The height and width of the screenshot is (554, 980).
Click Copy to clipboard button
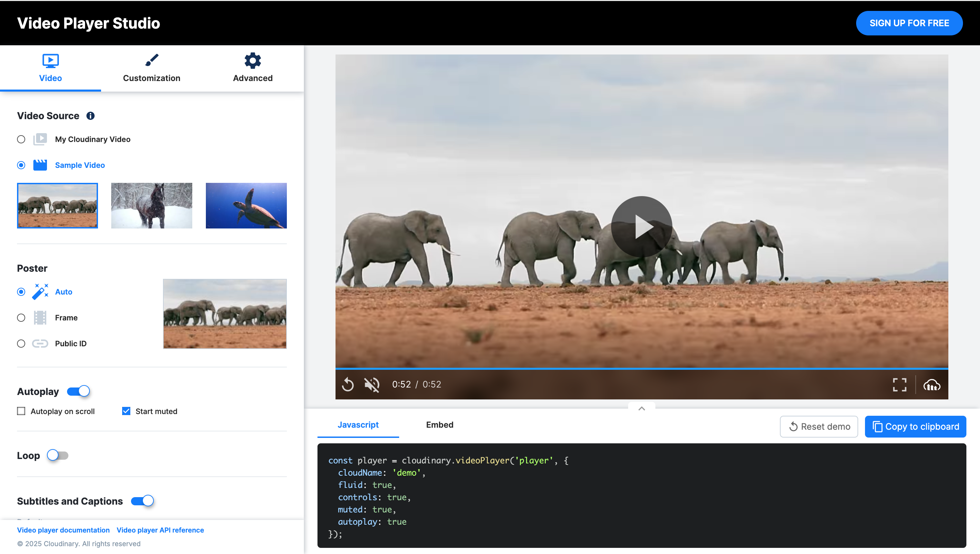coord(915,426)
